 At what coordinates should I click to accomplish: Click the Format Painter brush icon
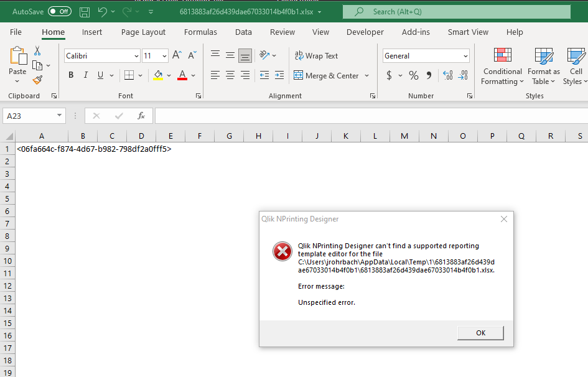pyautogui.click(x=37, y=80)
